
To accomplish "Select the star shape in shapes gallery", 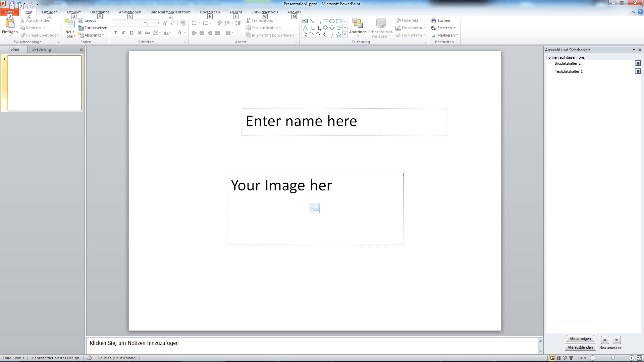I will click(339, 35).
